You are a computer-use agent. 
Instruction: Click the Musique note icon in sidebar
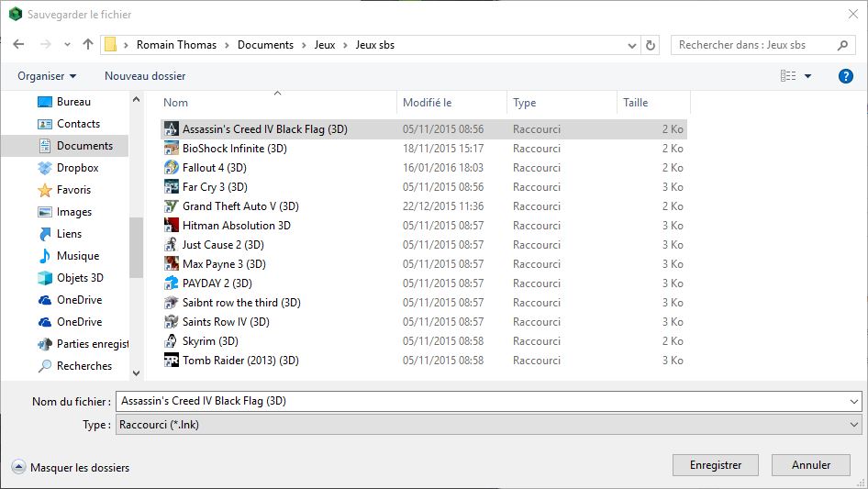point(44,256)
